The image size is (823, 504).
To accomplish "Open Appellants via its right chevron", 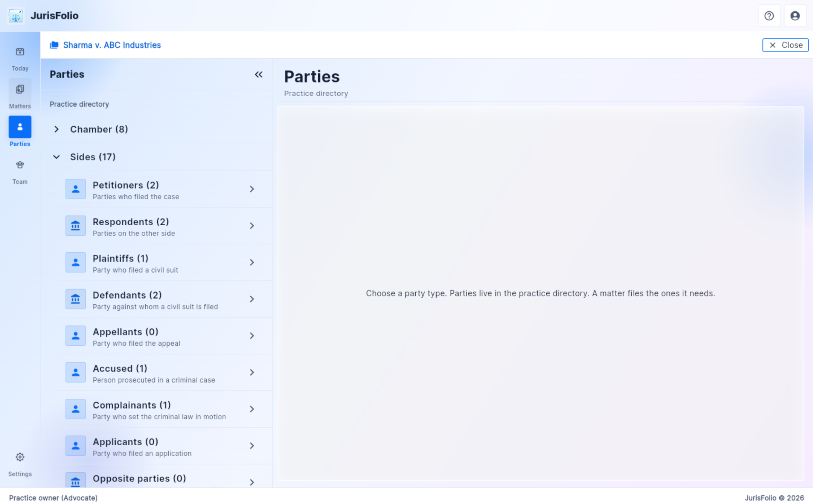I will (x=252, y=335).
